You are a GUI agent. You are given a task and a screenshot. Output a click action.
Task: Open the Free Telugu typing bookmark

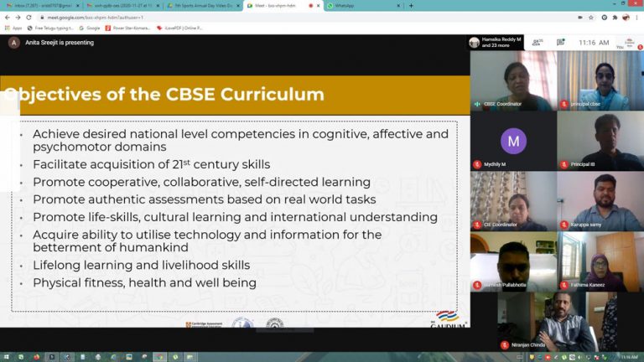click(50, 28)
